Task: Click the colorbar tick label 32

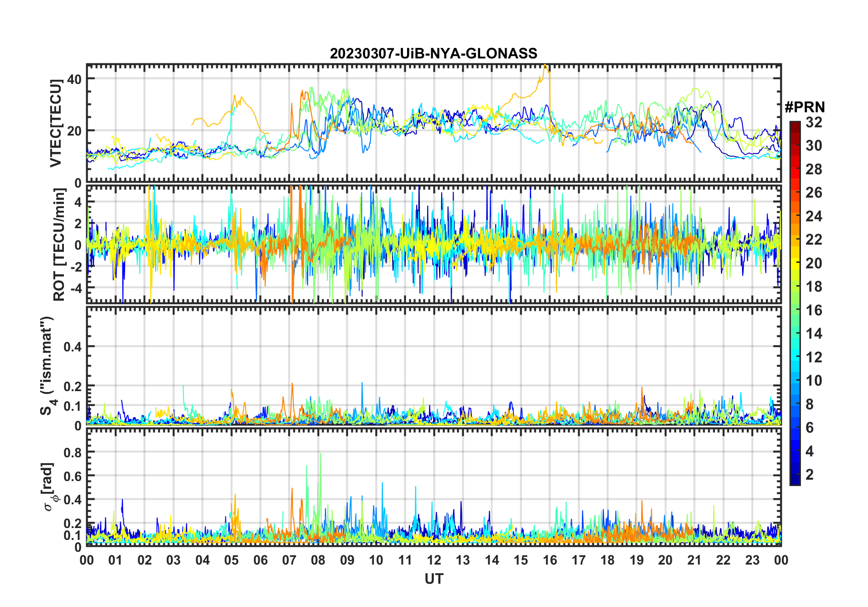Action: 814,122
